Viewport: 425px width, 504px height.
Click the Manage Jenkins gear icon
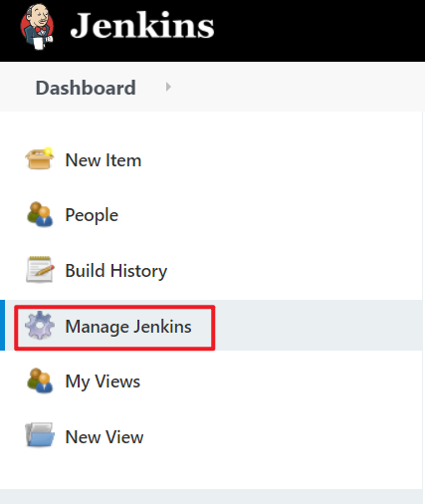(x=40, y=326)
